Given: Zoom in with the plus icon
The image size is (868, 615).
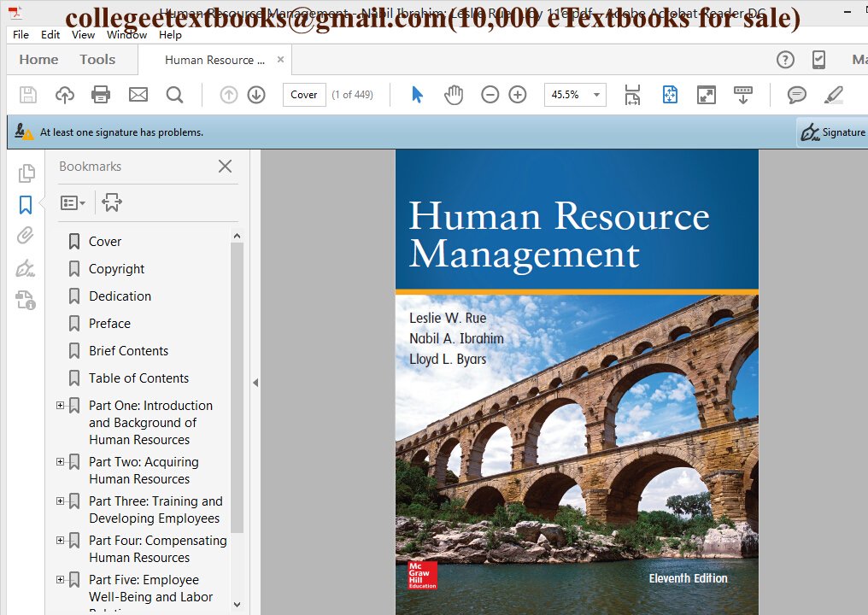Looking at the screenshot, I should point(518,95).
